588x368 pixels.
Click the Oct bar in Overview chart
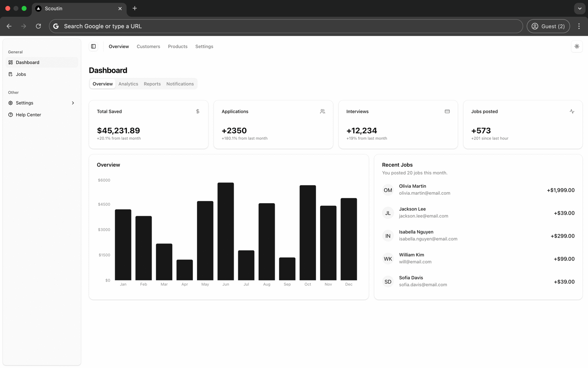308,233
